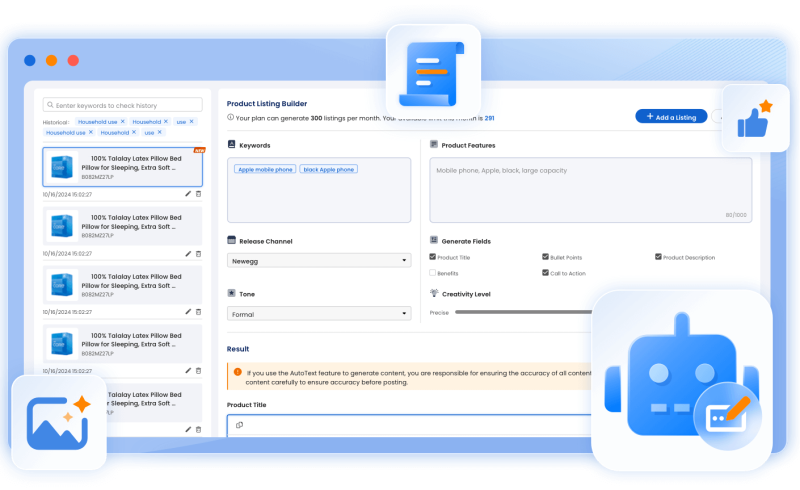Click the 'Apple mobile phone' keyword tag
This screenshot has height=490, width=800.
point(265,170)
